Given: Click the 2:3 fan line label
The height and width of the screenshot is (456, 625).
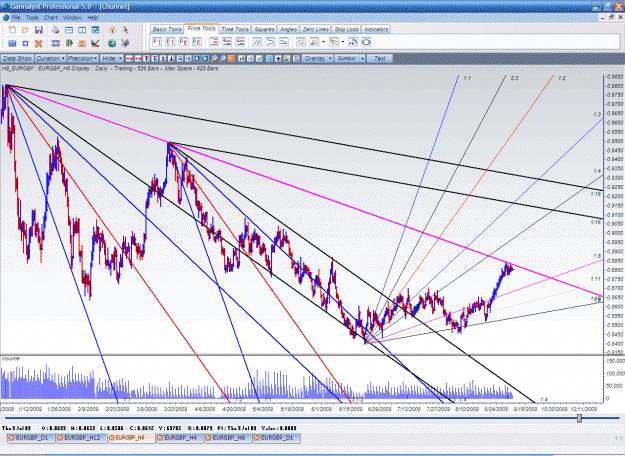Looking at the screenshot, I should point(515,78).
